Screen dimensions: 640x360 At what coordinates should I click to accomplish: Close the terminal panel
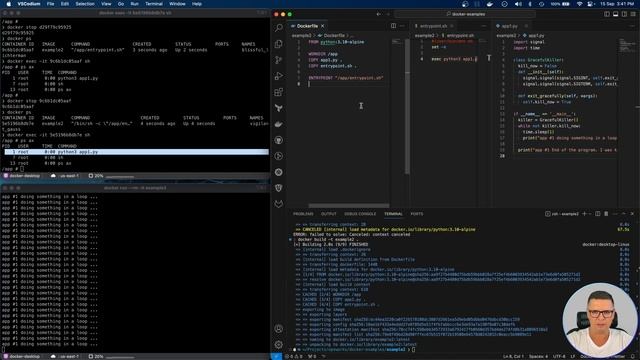[632, 213]
